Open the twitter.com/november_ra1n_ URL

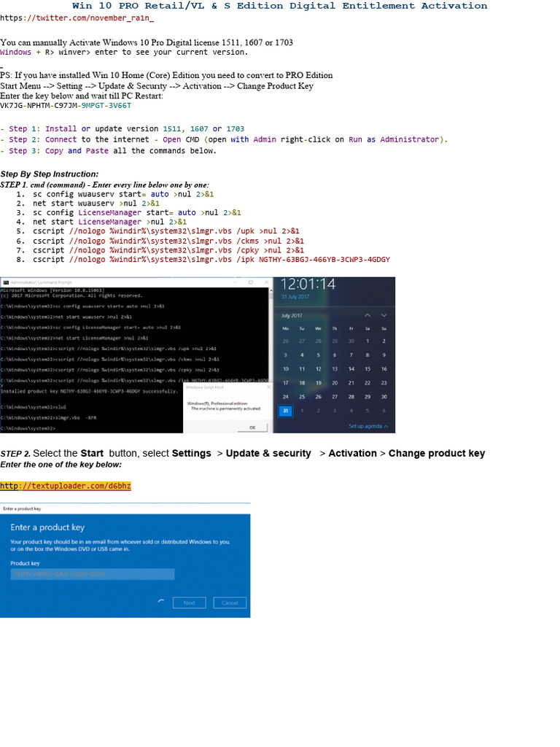coord(77,18)
